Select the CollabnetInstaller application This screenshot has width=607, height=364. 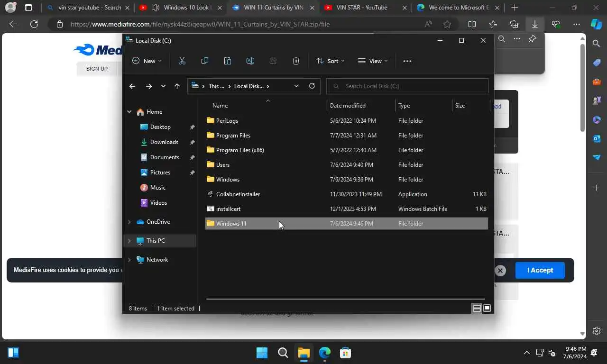click(346, 194)
